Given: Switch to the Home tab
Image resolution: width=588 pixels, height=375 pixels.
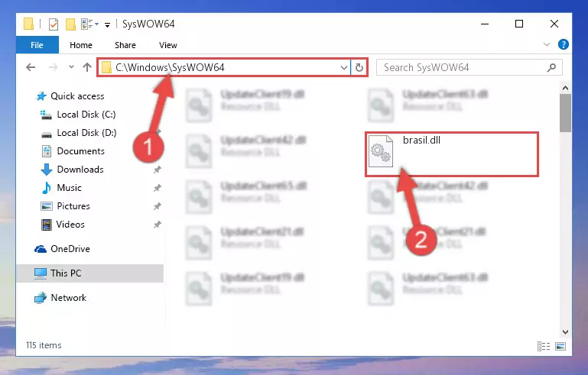Looking at the screenshot, I should pos(80,45).
